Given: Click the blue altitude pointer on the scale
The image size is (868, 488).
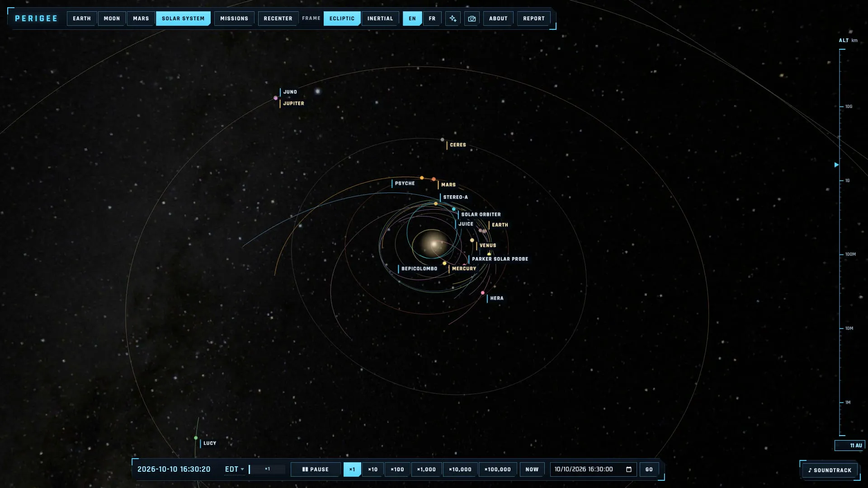Looking at the screenshot, I should coord(836,165).
